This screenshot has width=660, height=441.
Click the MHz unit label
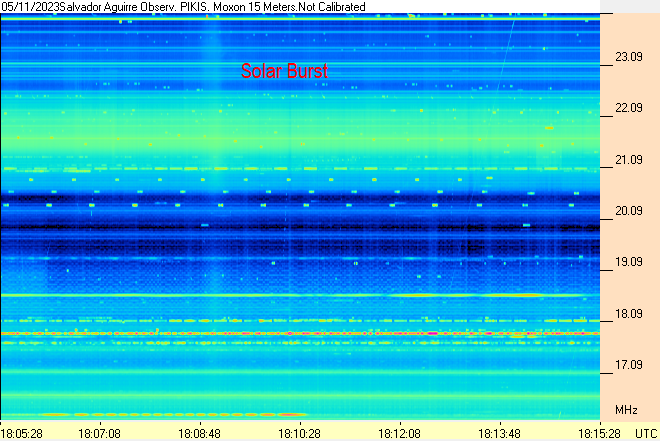pyautogui.click(x=626, y=410)
